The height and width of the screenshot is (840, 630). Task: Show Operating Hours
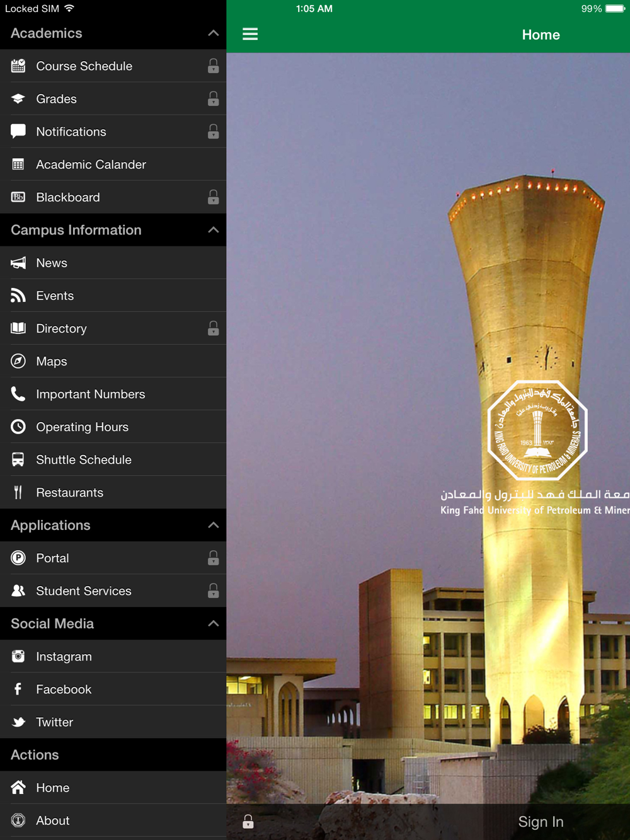click(x=113, y=427)
